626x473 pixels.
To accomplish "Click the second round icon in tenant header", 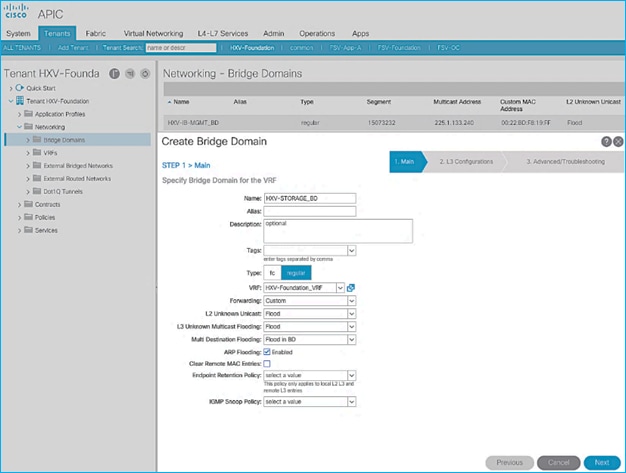I will coord(130,73).
